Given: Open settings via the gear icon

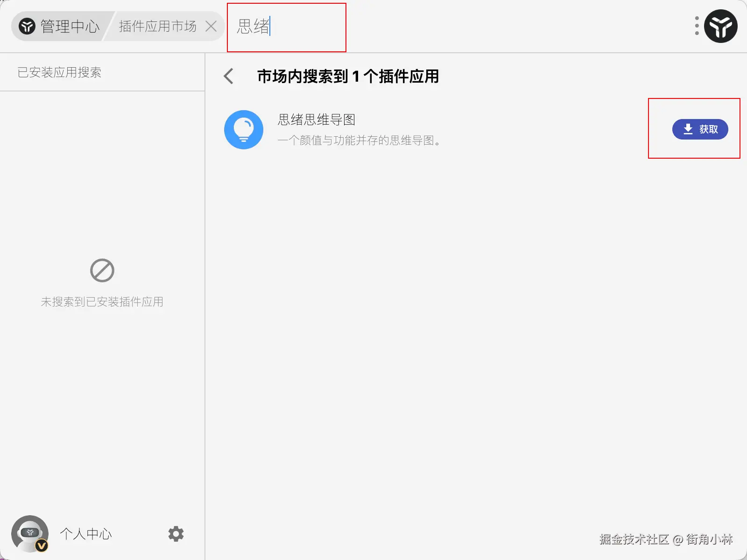Looking at the screenshot, I should [176, 534].
